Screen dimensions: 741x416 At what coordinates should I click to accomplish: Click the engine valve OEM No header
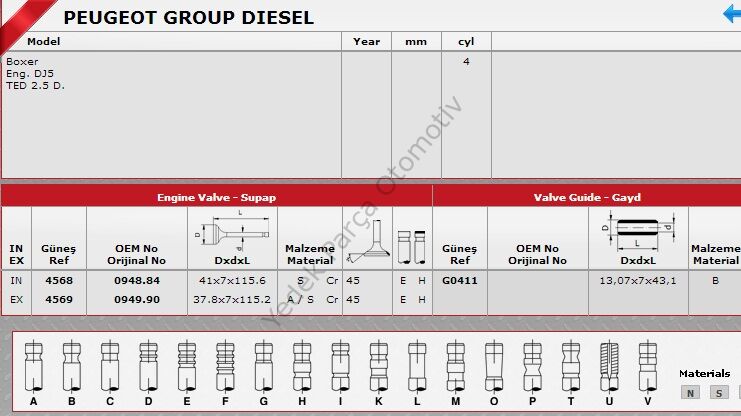click(x=137, y=254)
